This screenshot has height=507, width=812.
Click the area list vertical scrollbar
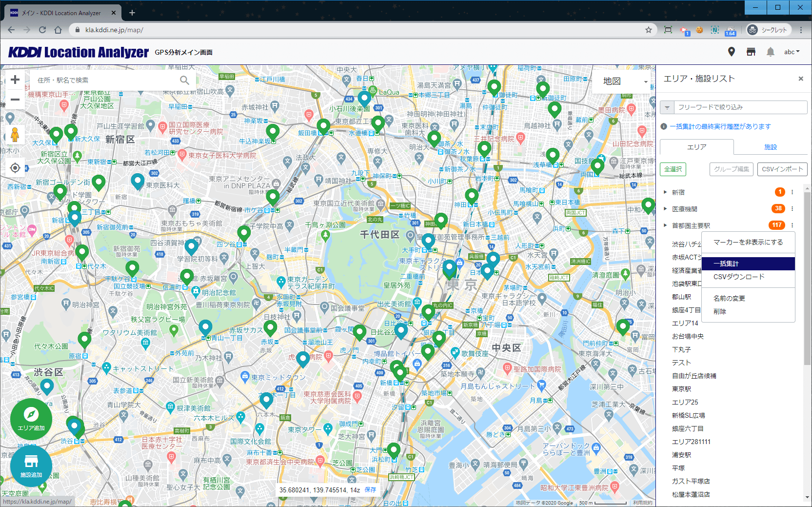point(807,278)
